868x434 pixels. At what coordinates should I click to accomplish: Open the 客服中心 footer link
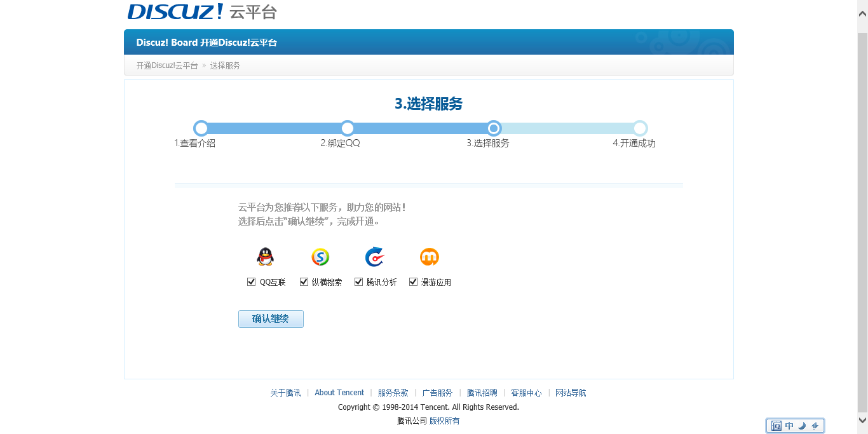point(526,393)
